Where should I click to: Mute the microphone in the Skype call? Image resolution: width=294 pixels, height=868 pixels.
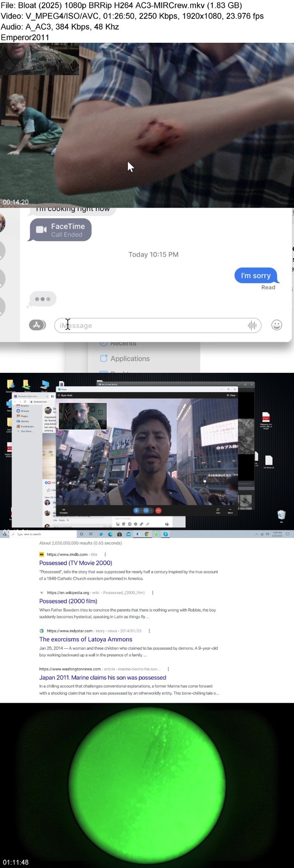coord(136,510)
